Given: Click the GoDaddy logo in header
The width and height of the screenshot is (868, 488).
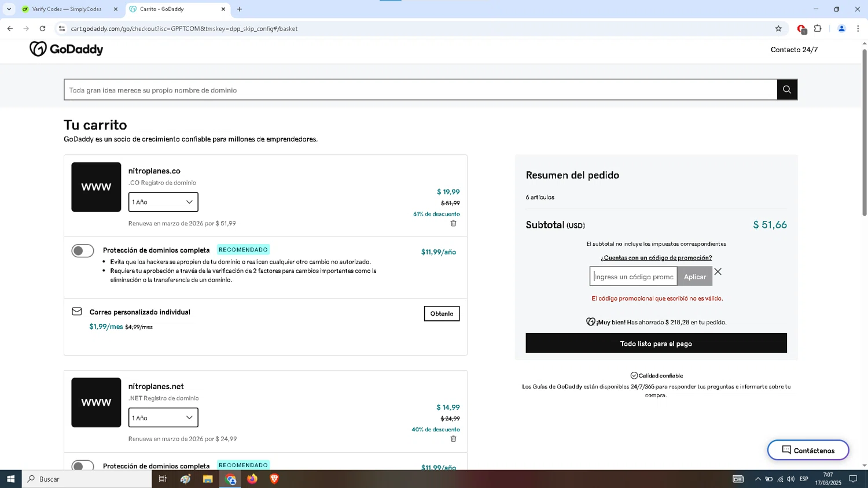Looking at the screenshot, I should (x=66, y=49).
